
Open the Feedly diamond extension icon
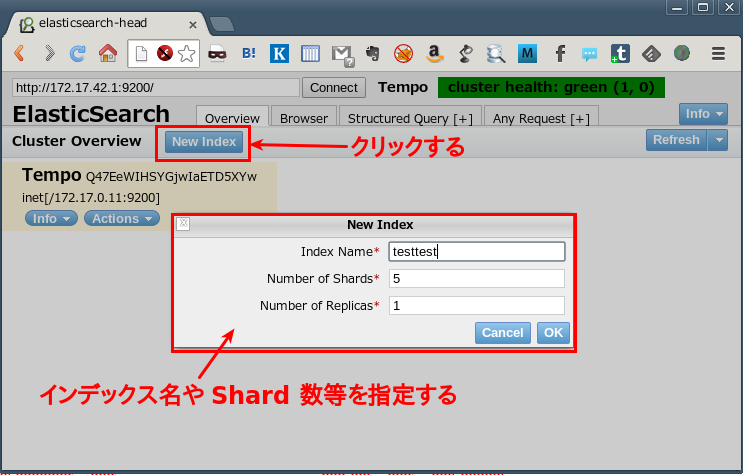[x=651, y=54]
